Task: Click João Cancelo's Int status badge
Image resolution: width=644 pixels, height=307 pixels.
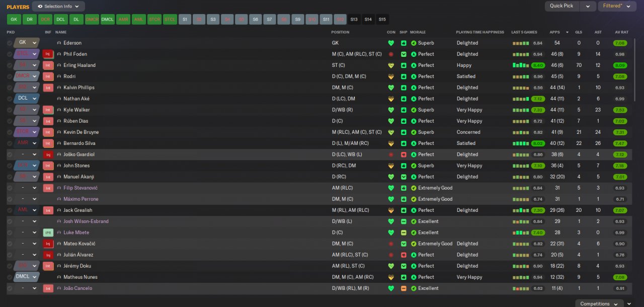Action: pos(48,288)
